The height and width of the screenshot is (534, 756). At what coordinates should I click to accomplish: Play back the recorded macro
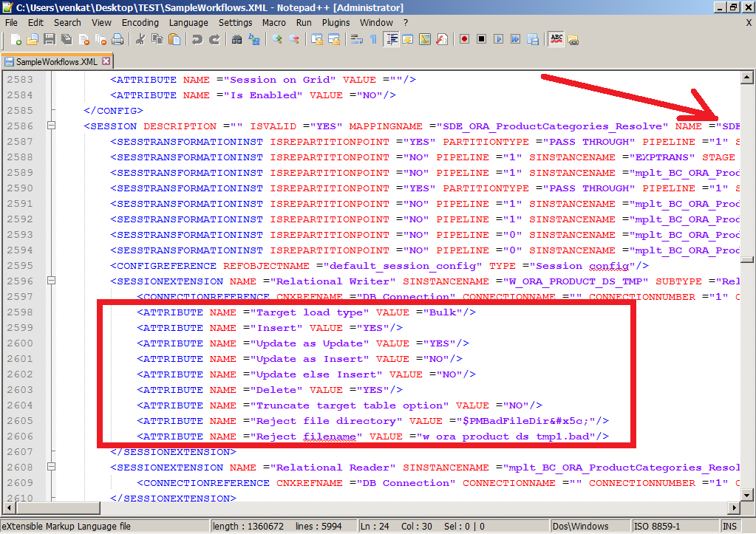click(499, 39)
